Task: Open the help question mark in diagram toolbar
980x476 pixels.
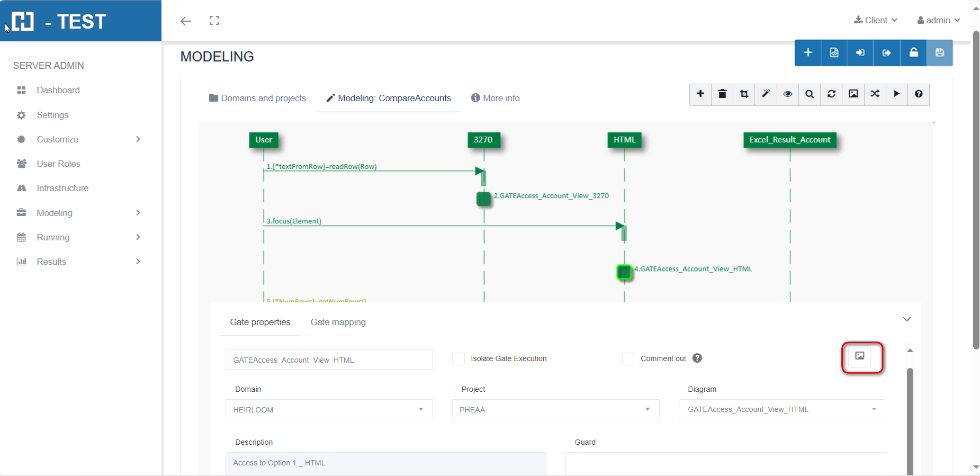Action: (x=919, y=94)
